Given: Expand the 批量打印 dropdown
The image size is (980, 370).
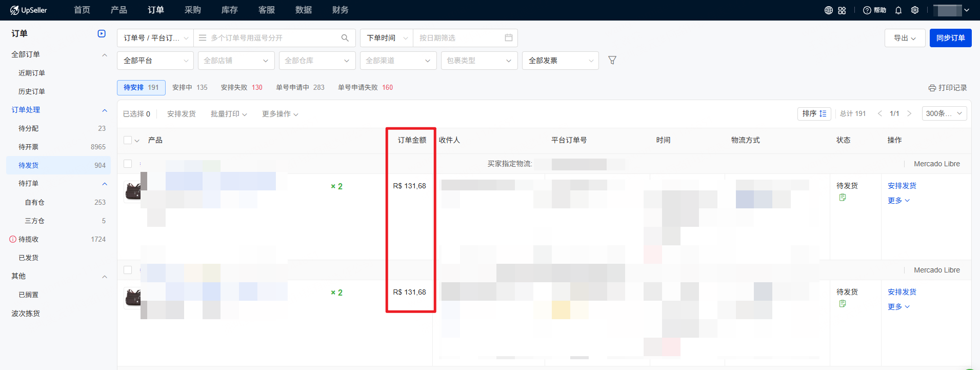Looking at the screenshot, I should tap(229, 114).
